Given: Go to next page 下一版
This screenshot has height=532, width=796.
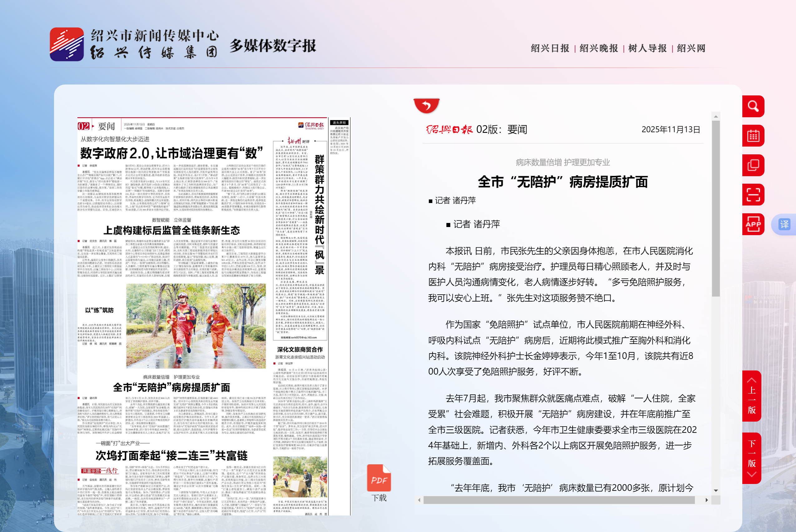Looking at the screenshot, I should click(x=751, y=458).
